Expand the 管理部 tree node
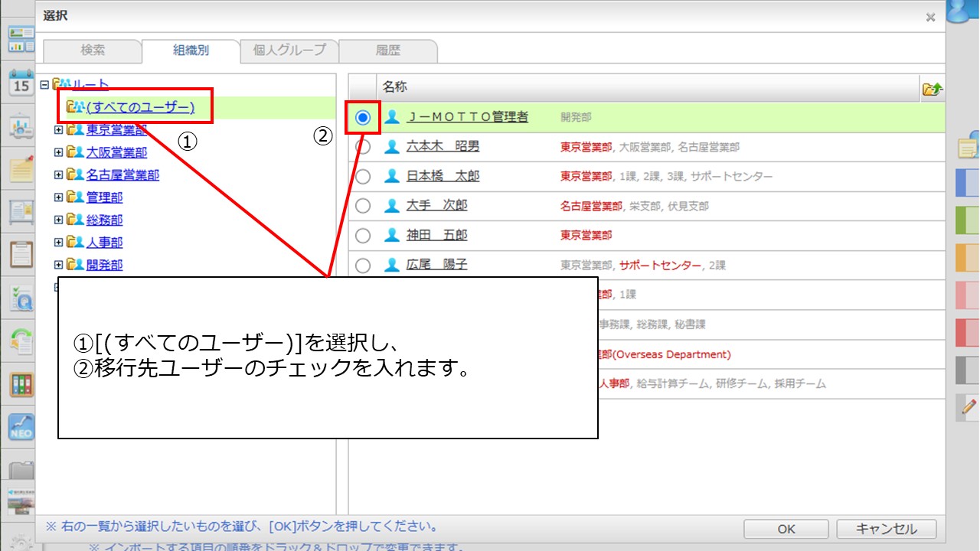The height and width of the screenshot is (551, 980). 58,197
